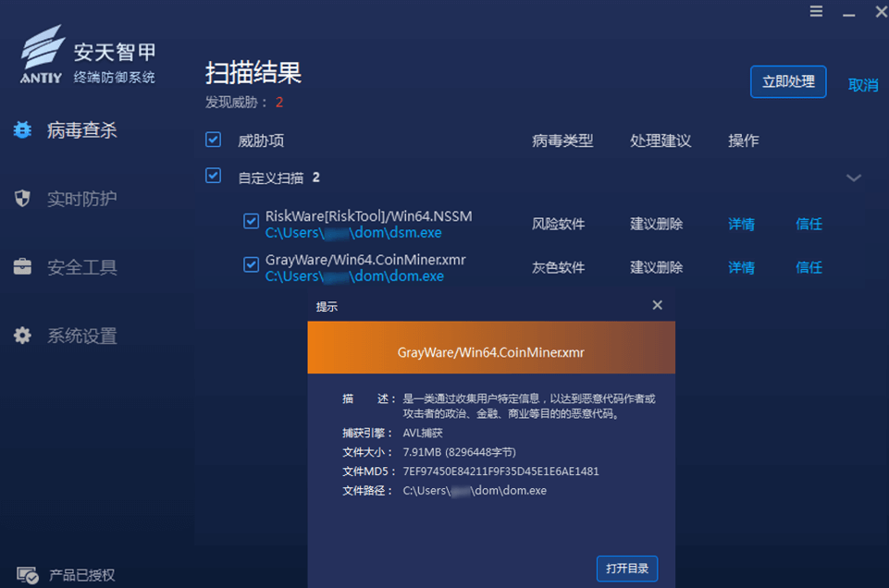
Task: Click the 打开目录 button
Action: pos(626,569)
